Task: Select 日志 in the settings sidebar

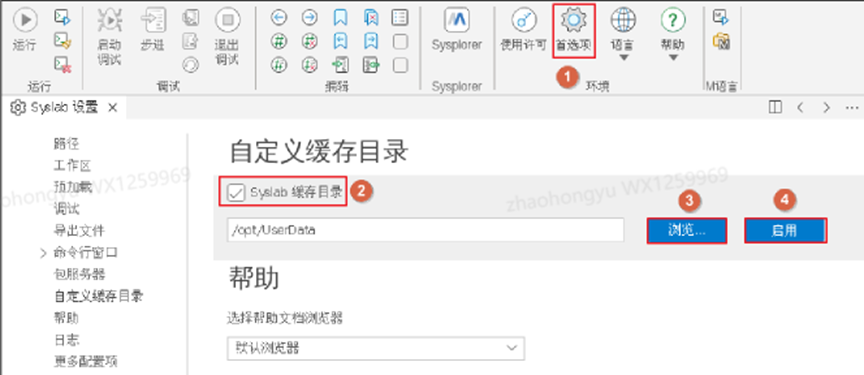Action: pyautogui.click(x=67, y=339)
